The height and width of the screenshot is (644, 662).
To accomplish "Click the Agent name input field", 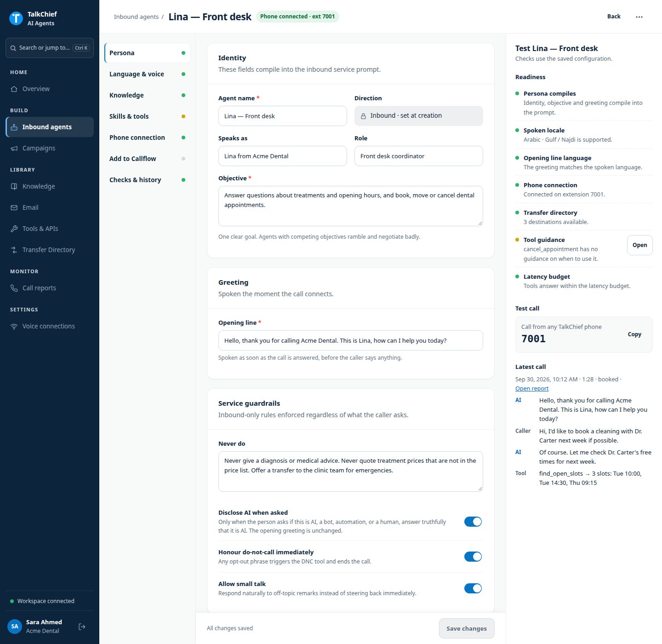I will tap(283, 116).
